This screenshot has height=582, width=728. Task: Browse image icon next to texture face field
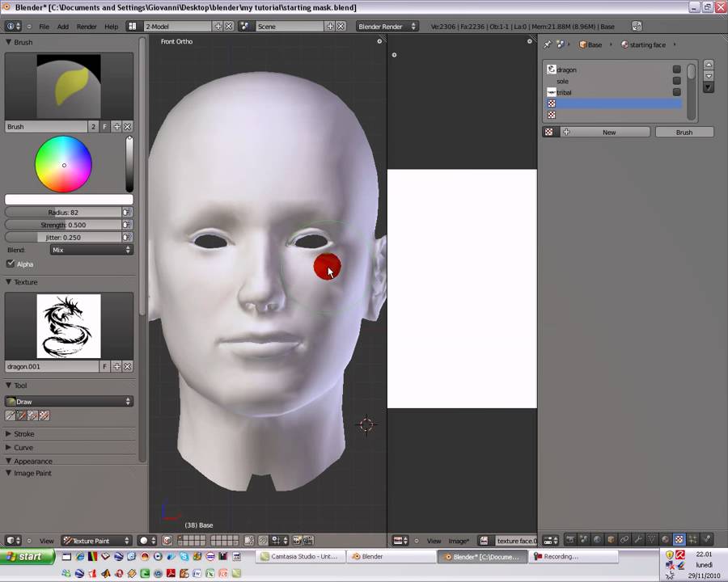pos(485,540)
